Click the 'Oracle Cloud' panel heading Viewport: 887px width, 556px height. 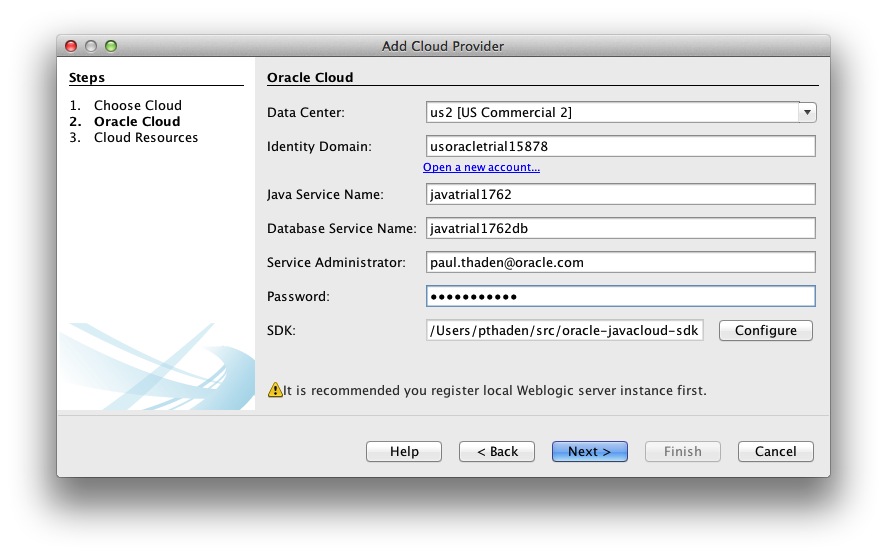pos(310,77)
